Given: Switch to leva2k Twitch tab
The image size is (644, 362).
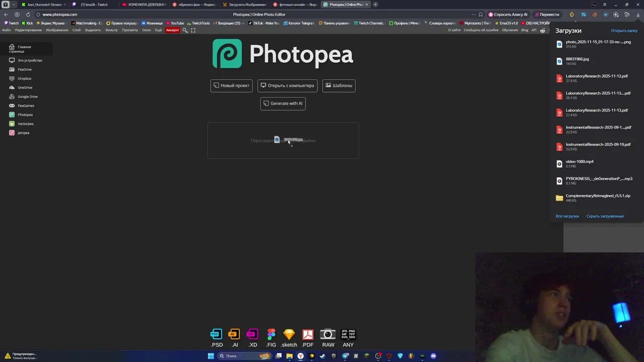Looking at the screenshot, I should pos(94,5).
